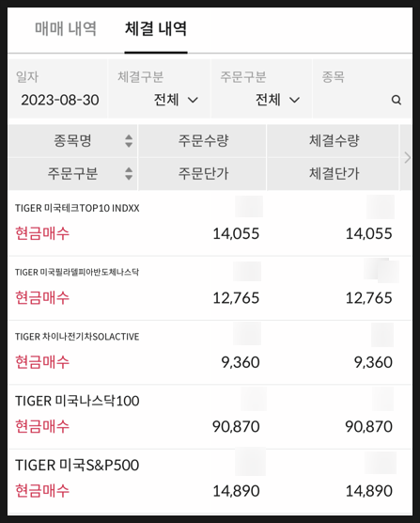Image resolution: width=420 pixels, height=523 pixels.
Task: Sort by 종목명 using sort arrows
Action: tap(129, 141)
